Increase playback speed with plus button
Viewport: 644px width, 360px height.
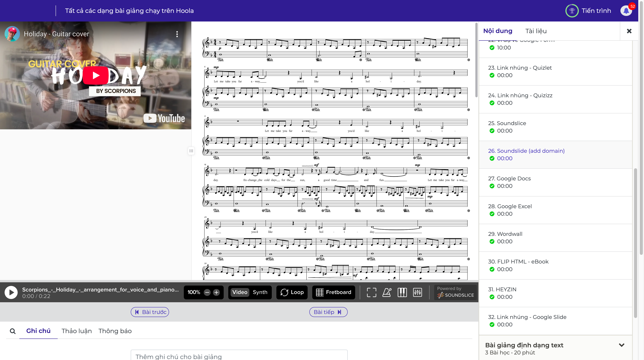click(x=216, y=292)
